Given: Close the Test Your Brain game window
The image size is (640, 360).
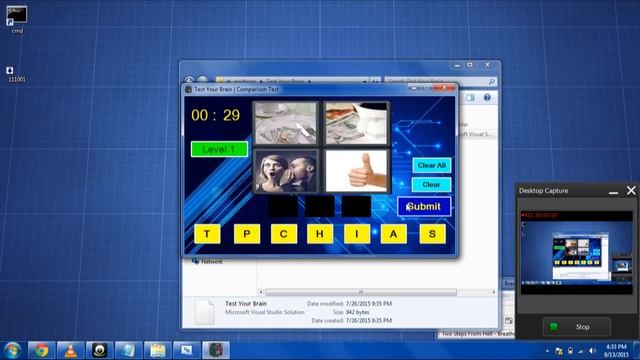Looking at the screenshot, I should coord(445,87).
